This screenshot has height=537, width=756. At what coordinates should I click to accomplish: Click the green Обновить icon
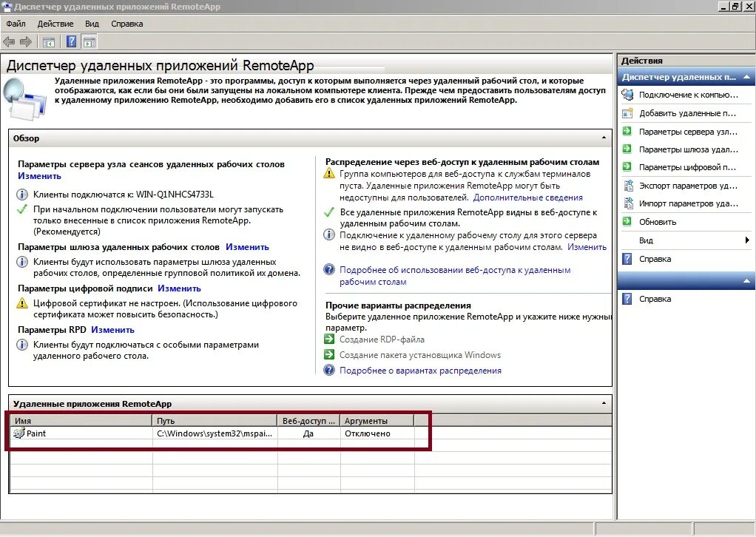pyautogui.click(x=627, y=221)
